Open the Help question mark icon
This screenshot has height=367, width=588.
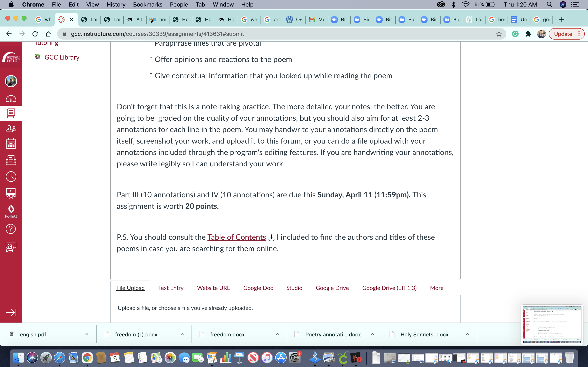pos(11,229)
